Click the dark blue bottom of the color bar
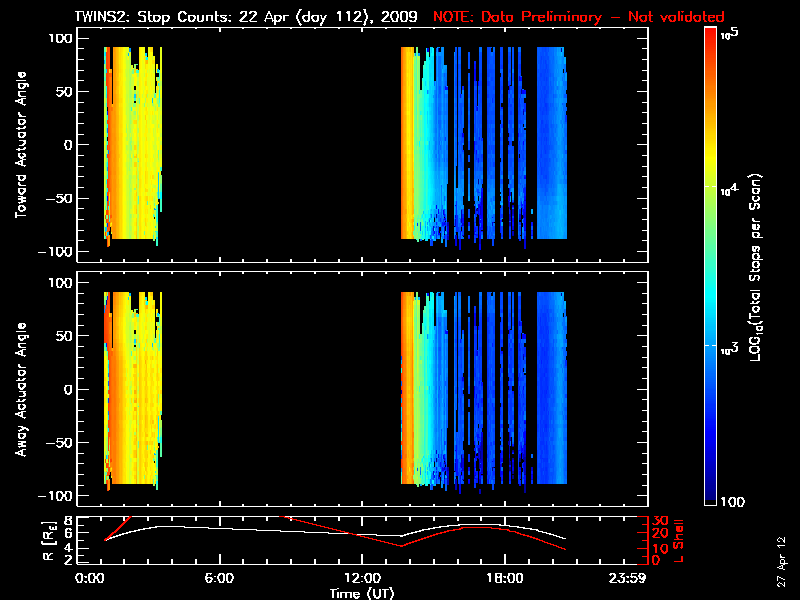Viewport: 800px width, 600px height. [x=711, y=495]
